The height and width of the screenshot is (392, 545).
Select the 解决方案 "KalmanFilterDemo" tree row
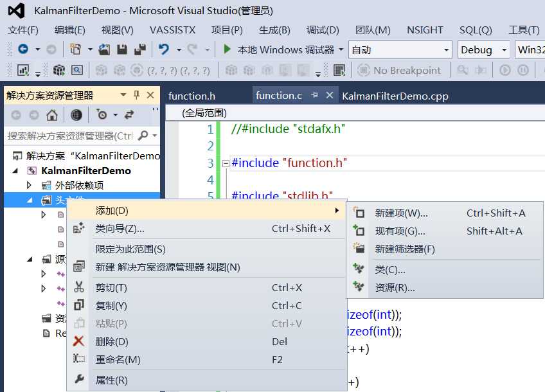(x=83, y=156)
